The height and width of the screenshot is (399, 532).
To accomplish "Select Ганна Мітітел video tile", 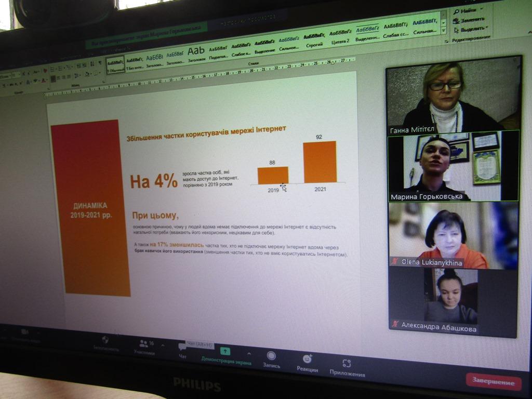I will point(453,96).
